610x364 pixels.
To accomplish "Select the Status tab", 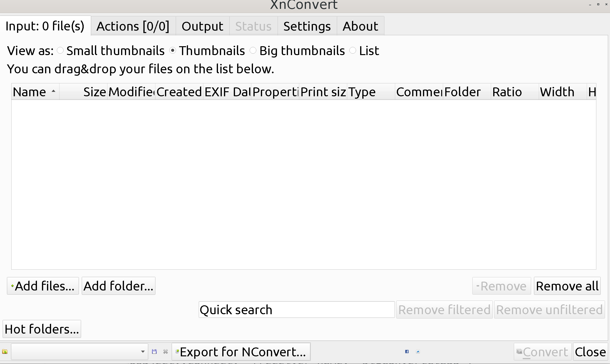I will pos(253,26).
